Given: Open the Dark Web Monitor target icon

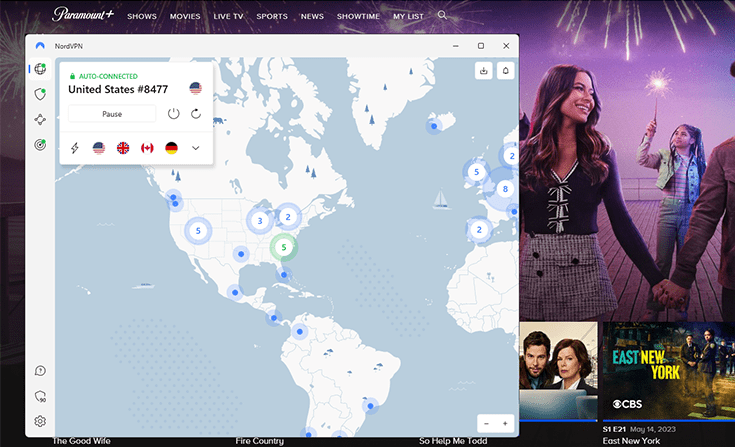Looking at the screenshot, I should coord(40,144).
